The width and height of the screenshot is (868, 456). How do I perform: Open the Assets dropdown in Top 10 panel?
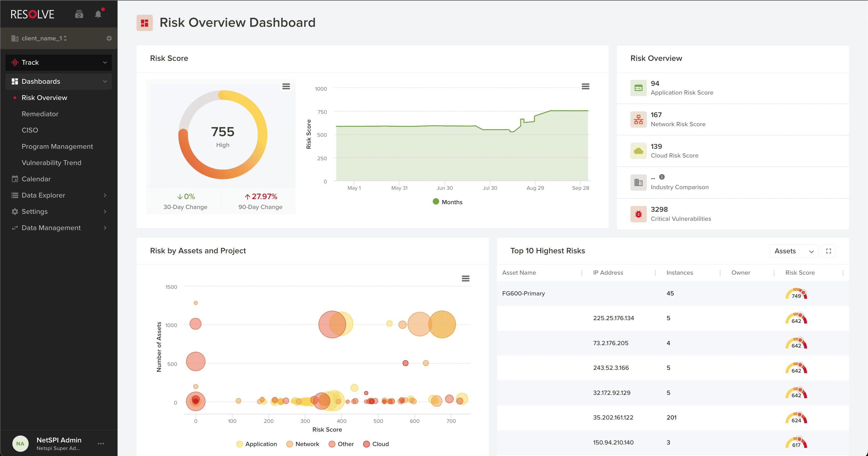click(794, 251)
